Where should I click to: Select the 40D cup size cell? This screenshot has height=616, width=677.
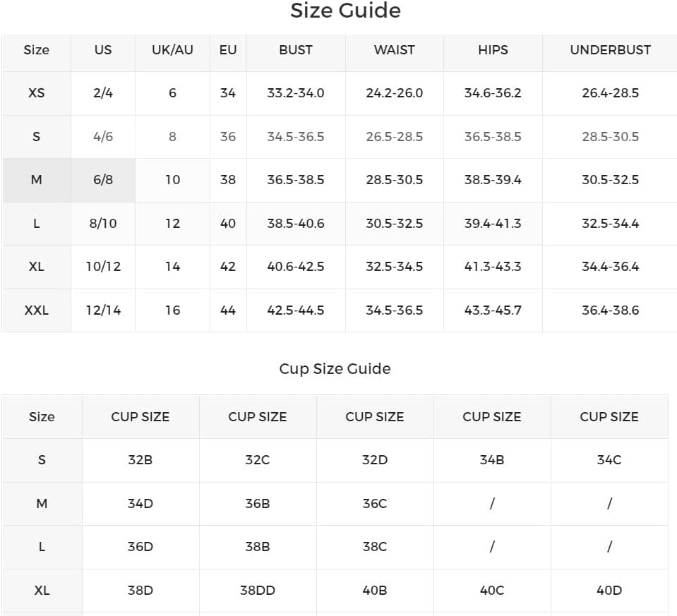point(609,590)
